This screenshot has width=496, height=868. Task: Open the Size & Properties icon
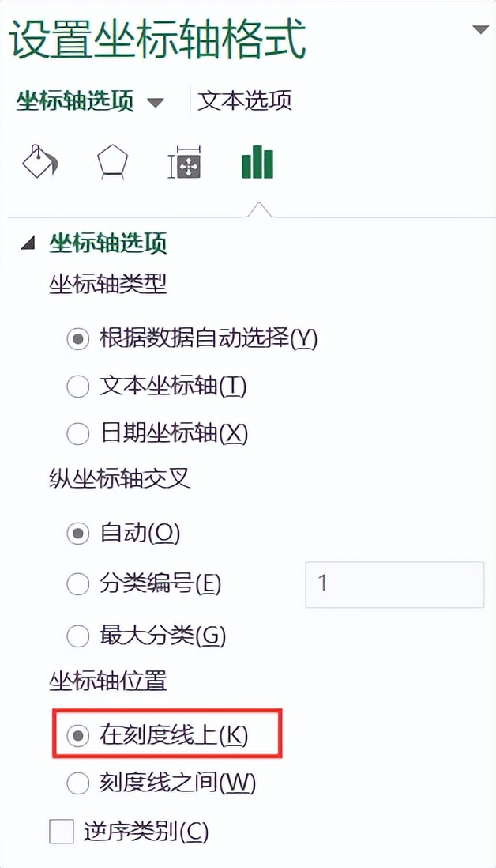(186, 163)
